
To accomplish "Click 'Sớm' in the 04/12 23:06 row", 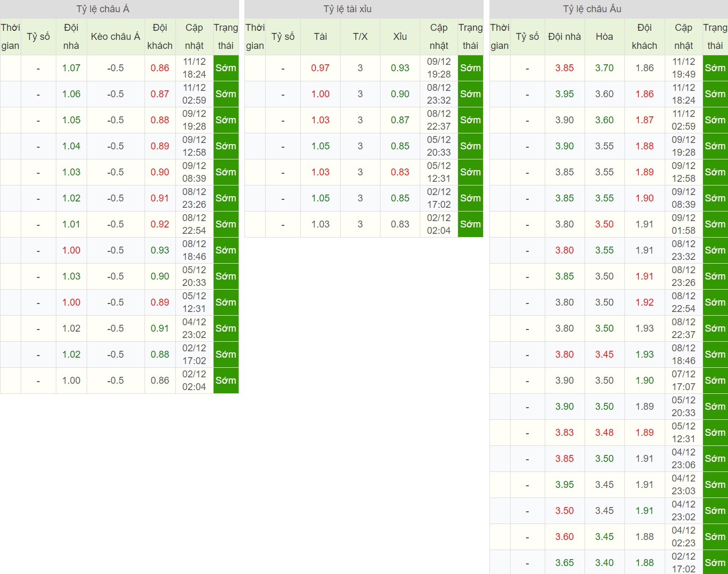I will 715,459.
